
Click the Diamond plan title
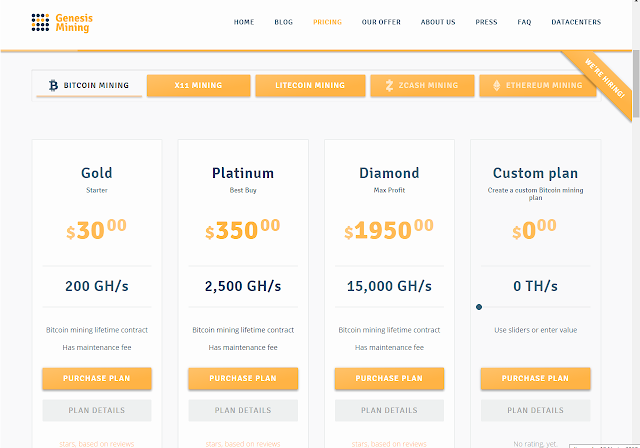coord(389,173)
